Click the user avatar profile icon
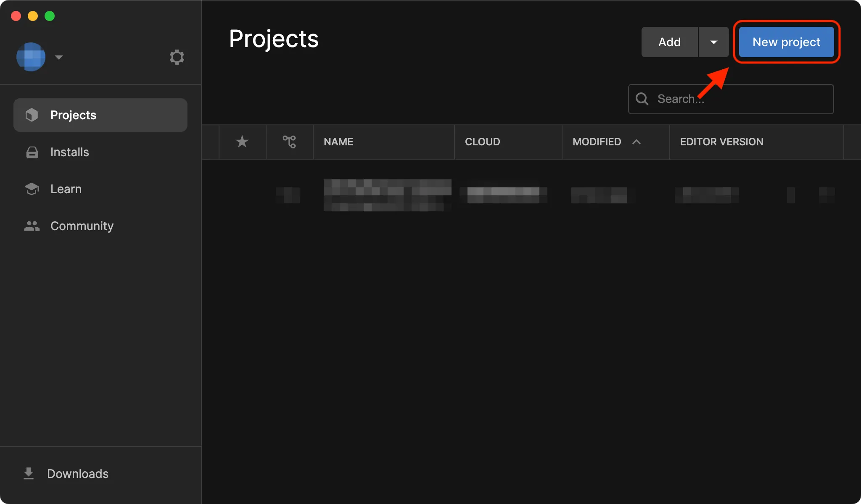861x504 pixels. coord(31,56)
